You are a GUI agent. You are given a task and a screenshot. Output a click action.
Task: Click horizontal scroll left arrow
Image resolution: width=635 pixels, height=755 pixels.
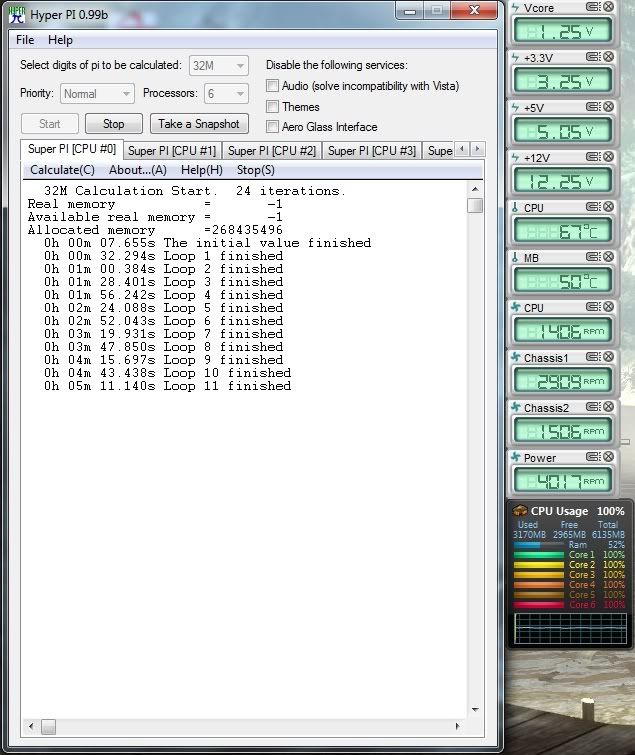coord(31,727)
